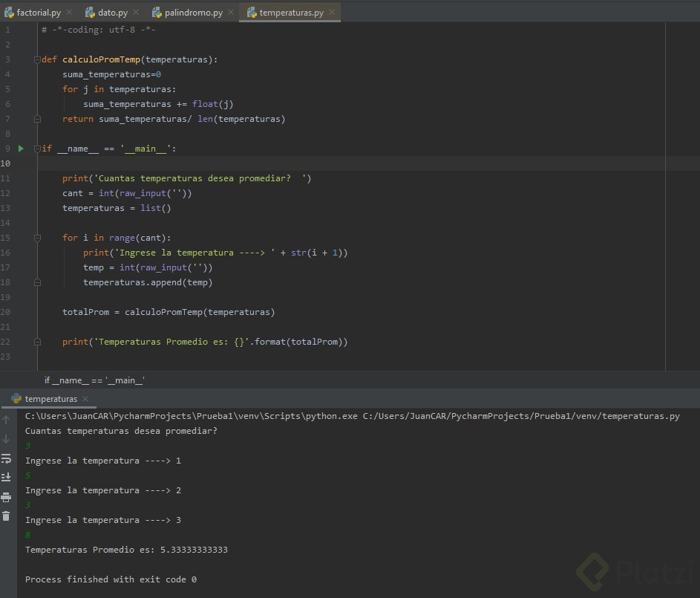Clear console with the trash icon
Screen dimensions: 700x598
pos(7,516)
